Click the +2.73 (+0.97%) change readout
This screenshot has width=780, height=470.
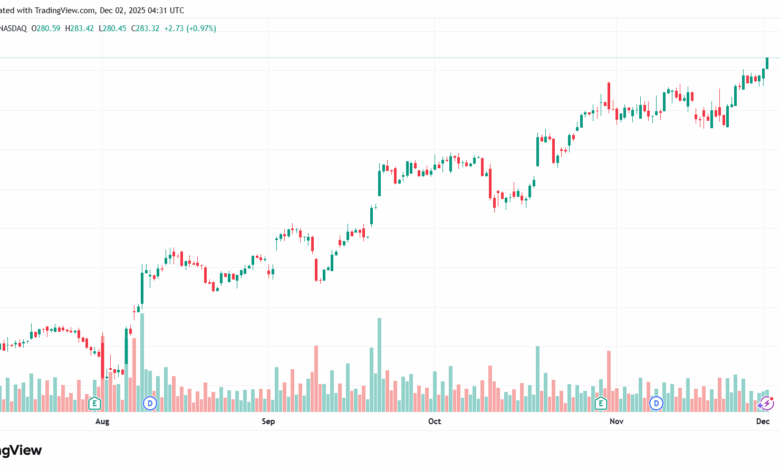tap(191, 28)
